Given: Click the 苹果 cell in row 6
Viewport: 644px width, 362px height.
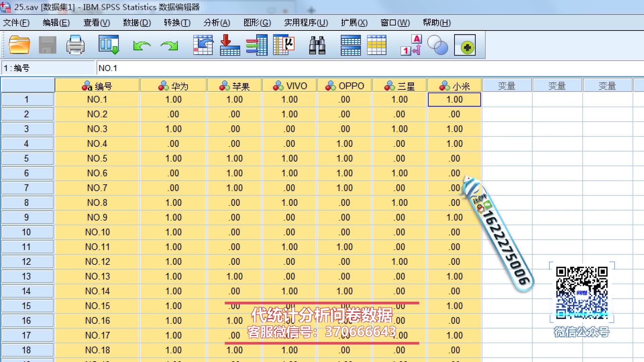Looking at the screenshot, I should point(234,173).
